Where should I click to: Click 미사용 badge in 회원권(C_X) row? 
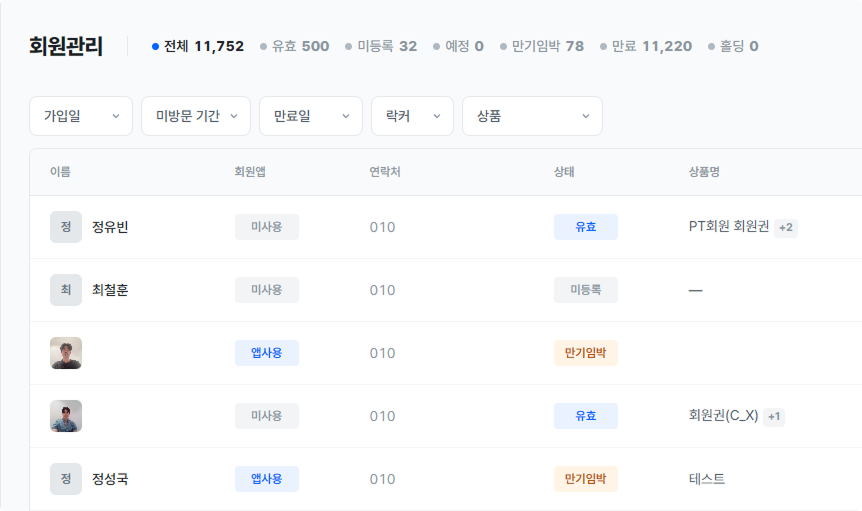[x=267, y=416]
